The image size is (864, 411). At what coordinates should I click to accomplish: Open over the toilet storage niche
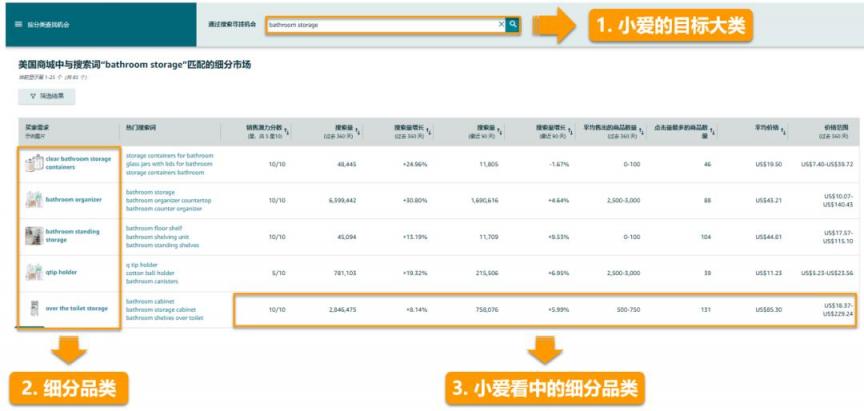click(77, 309)
